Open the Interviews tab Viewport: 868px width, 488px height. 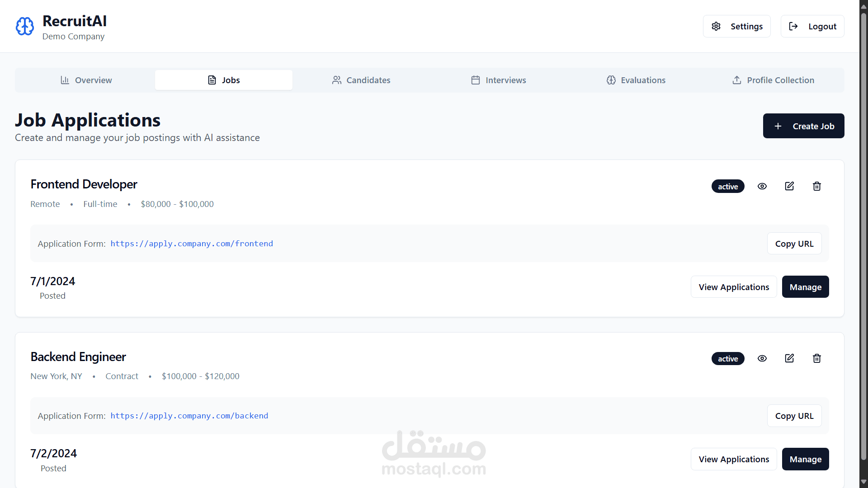(x=499, y=80)
